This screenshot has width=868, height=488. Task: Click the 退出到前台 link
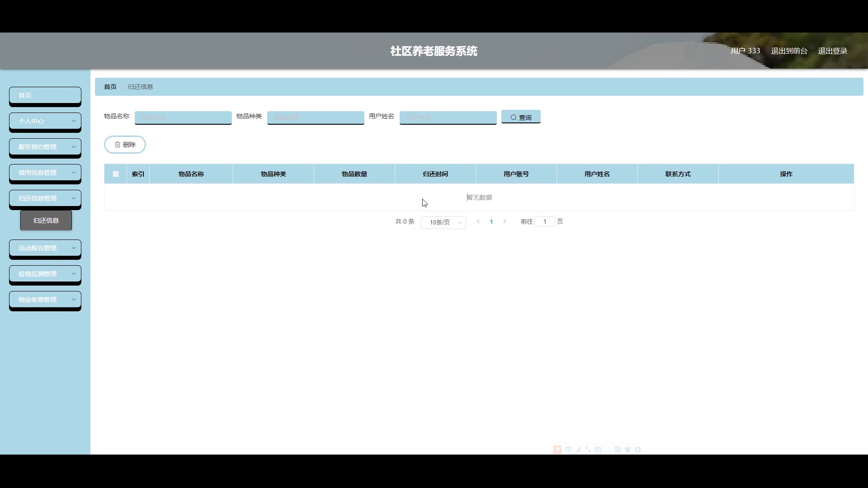[x=789, y=51]
